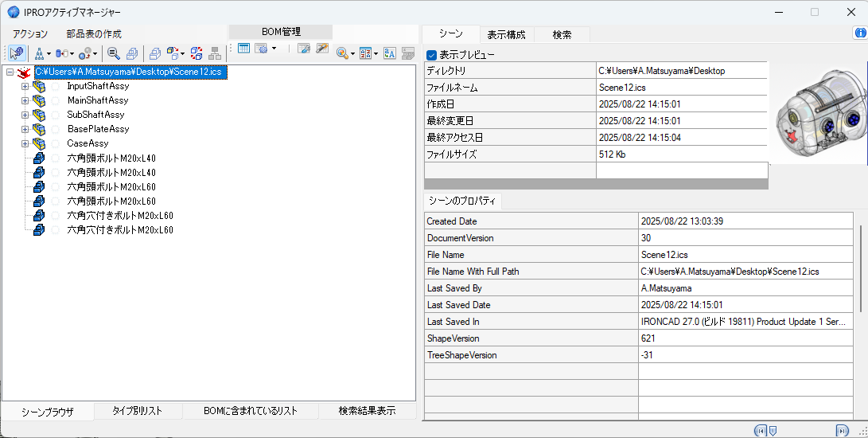Click the aA text case icon
This screenshot has height=438, width=868.
390,53
